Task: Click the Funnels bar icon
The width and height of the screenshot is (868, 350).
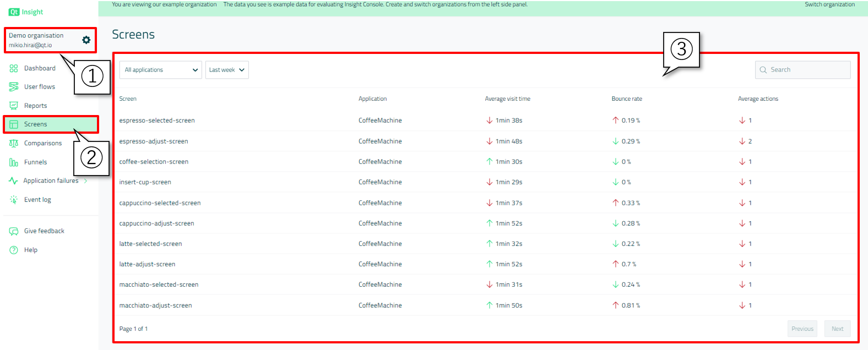Action: click(14, 162)
